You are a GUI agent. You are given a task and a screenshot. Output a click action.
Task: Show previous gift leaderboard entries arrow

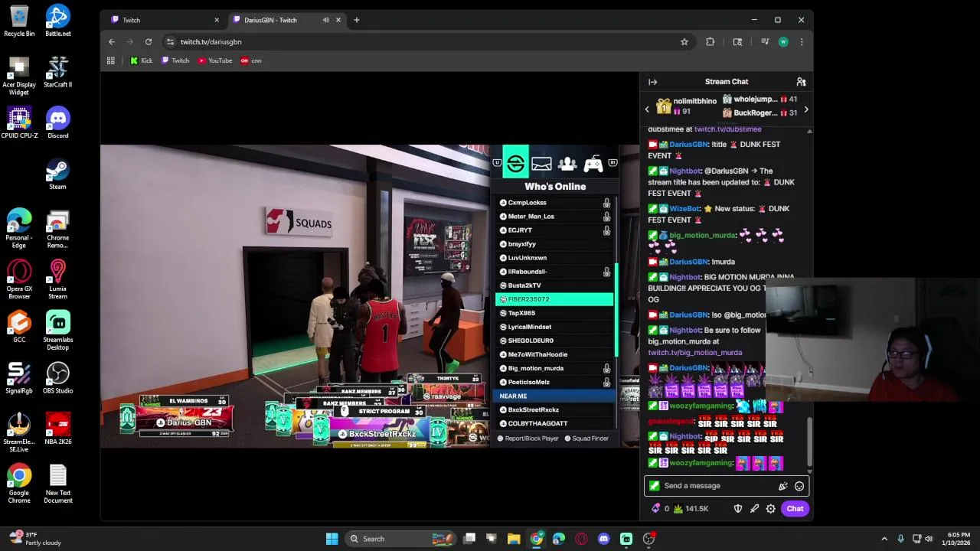647,109
